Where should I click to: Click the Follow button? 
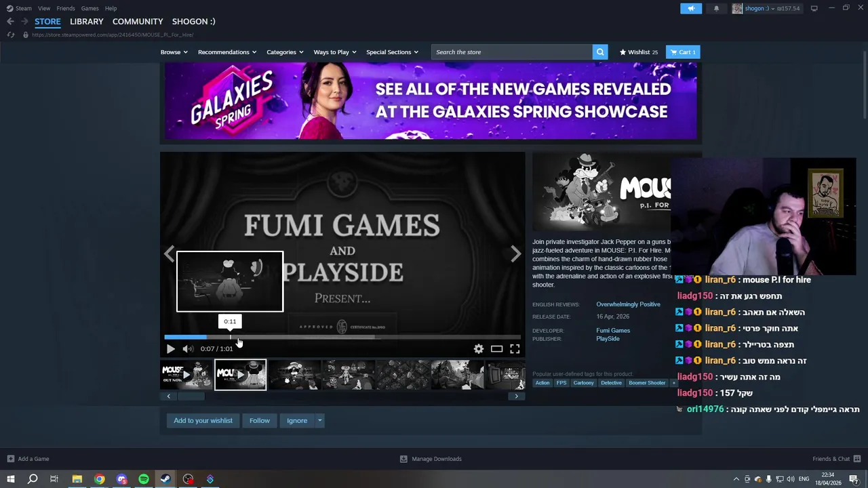(260, 420)
